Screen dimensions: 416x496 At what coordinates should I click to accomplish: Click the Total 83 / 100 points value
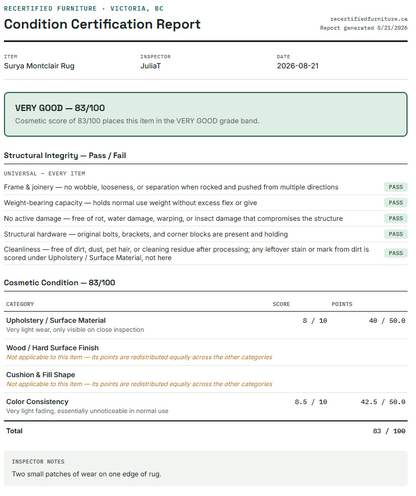389,431
